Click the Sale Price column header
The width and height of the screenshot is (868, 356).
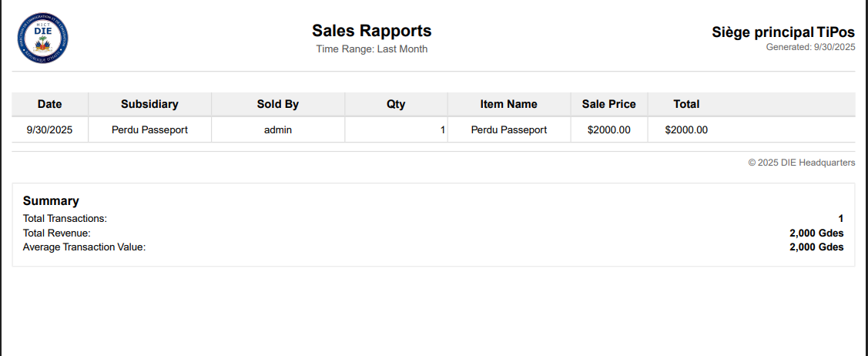click(608, 104)
